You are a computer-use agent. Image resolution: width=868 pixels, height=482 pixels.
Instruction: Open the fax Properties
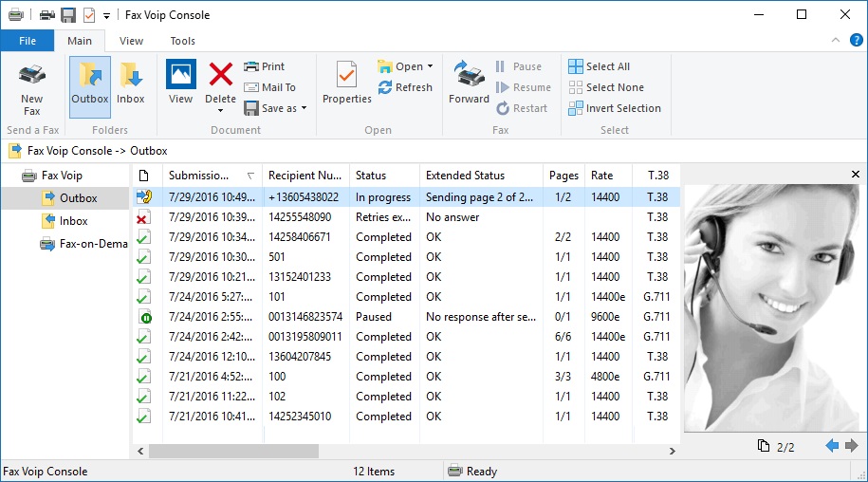tap(347, 83)
